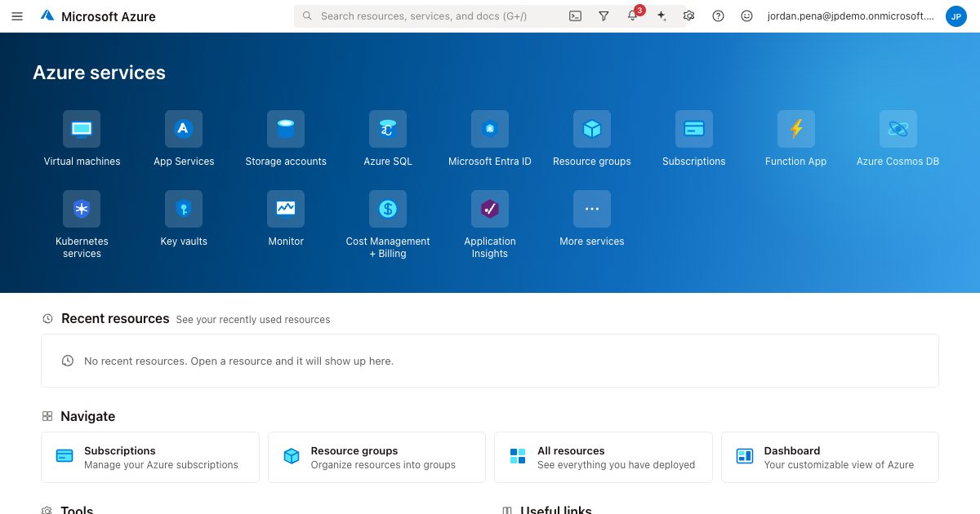Open Directories and subscriptions filter icon
Image resolution: width=980 pixels, height=514 pixels.
point(604,16)
